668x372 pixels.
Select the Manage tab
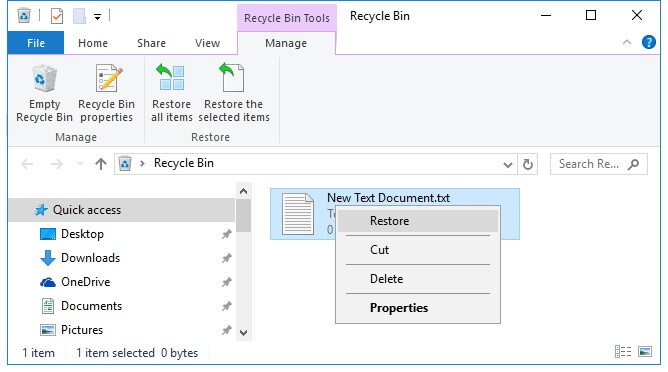pos(286,43)
